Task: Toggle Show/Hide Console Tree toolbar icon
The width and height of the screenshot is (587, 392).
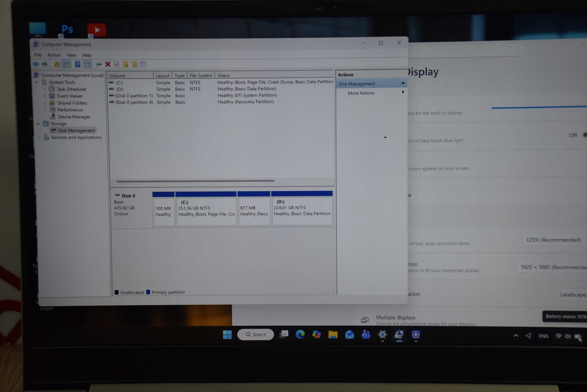Action: [x=66, y=65]
